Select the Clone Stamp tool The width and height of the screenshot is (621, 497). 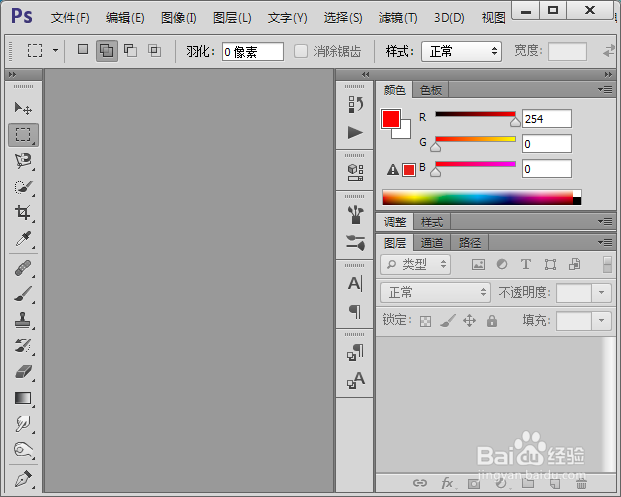23,320
